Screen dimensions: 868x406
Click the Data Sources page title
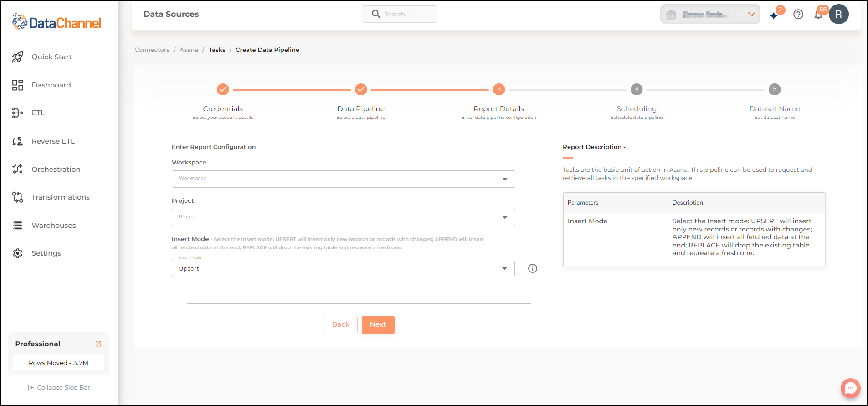coord(171,14)
